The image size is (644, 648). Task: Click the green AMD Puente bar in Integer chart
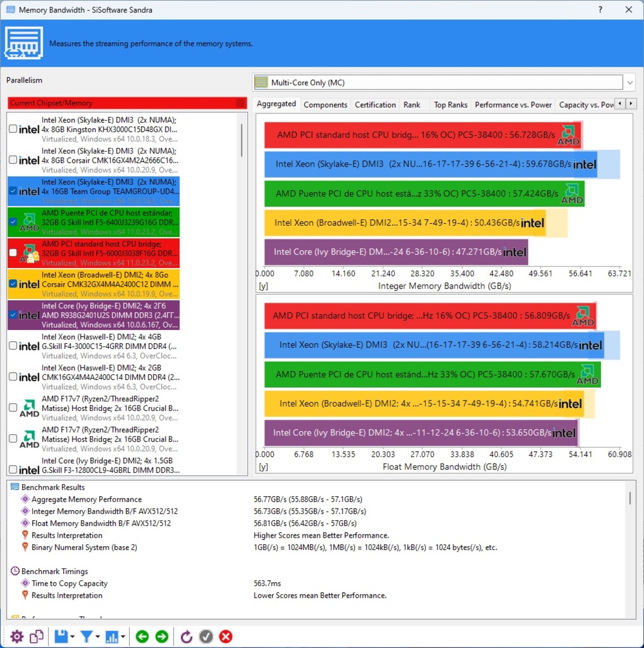pyautogui.click(x=425, y=194)
